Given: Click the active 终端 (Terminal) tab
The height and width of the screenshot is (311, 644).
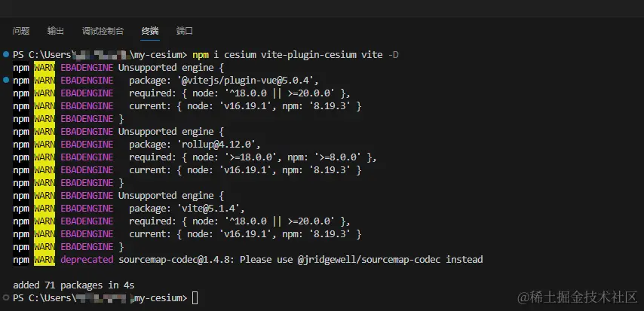Looking at the screenshot, I should tap(150, 31).
